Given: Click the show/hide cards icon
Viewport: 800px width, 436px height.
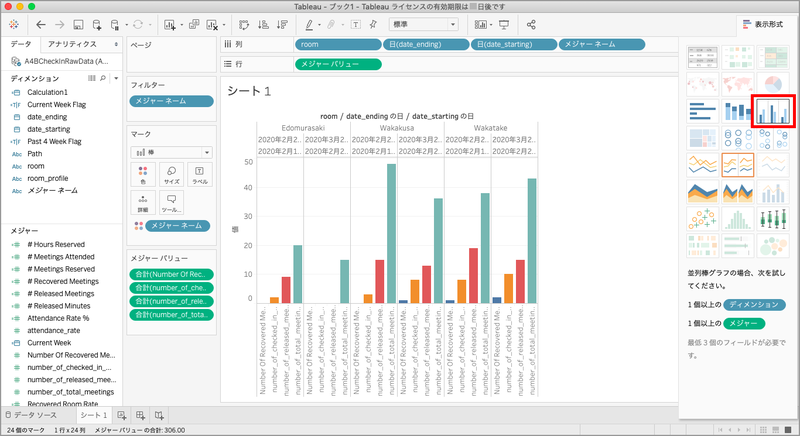Looking at the screenshot, I should pyautogui.click(x=481, y=24).
